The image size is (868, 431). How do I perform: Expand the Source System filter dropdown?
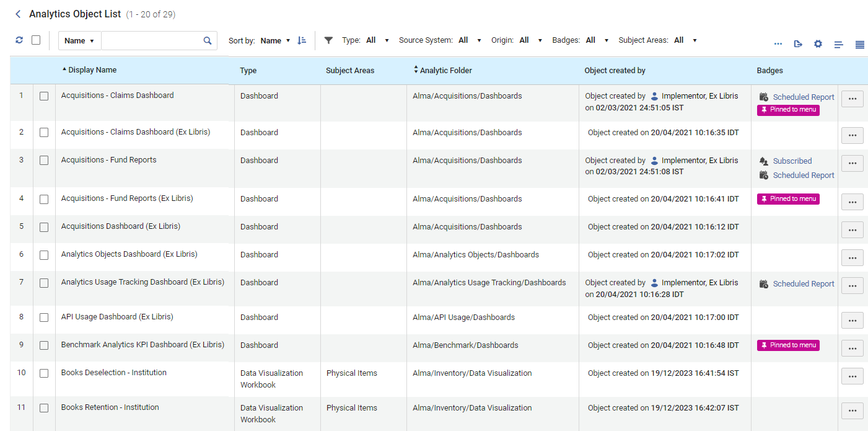(x=470, y=40)
